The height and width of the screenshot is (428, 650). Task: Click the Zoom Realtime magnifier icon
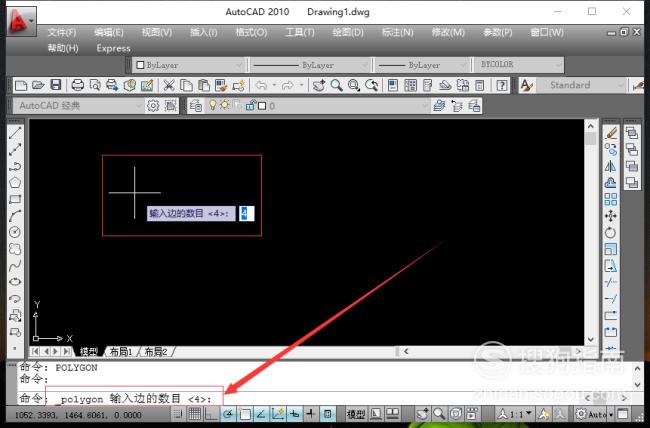click(x=337, y=85)
